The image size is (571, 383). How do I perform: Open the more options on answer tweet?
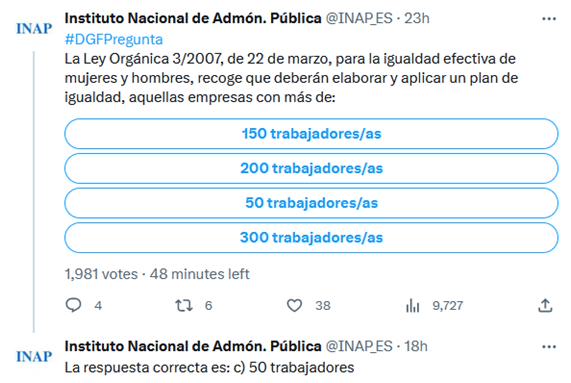click(549, 347)
